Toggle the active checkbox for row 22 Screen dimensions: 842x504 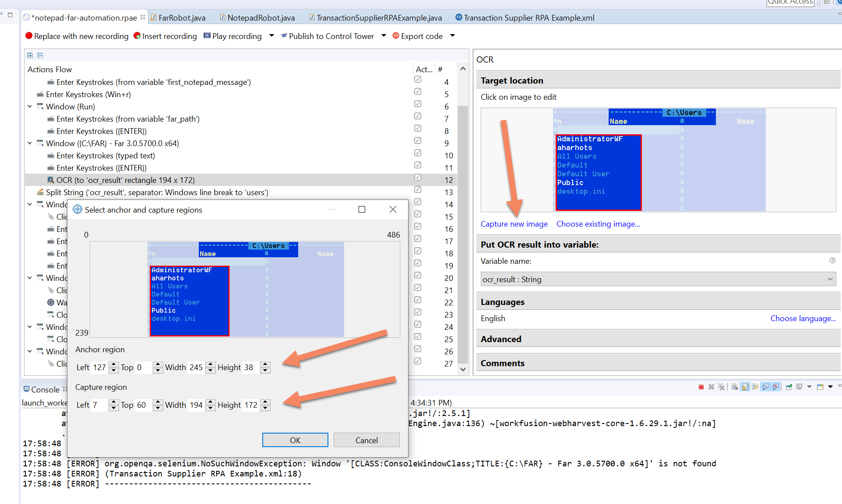418,300
